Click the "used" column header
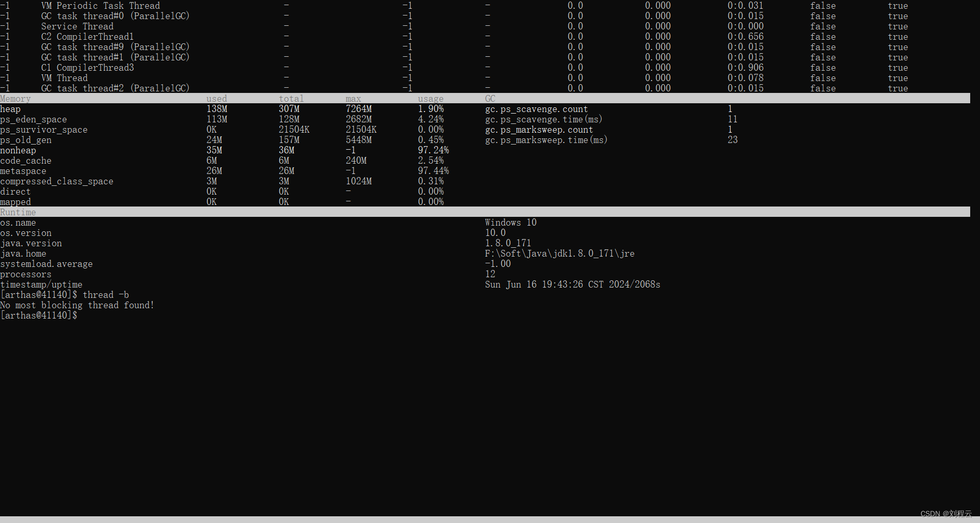Screen dimensions: 980x523 point(217,99)
